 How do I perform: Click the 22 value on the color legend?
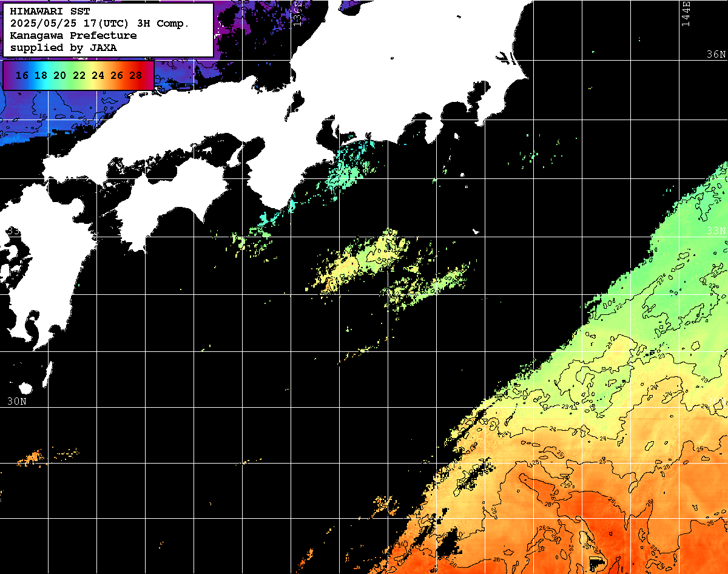(x=79, y=76)
